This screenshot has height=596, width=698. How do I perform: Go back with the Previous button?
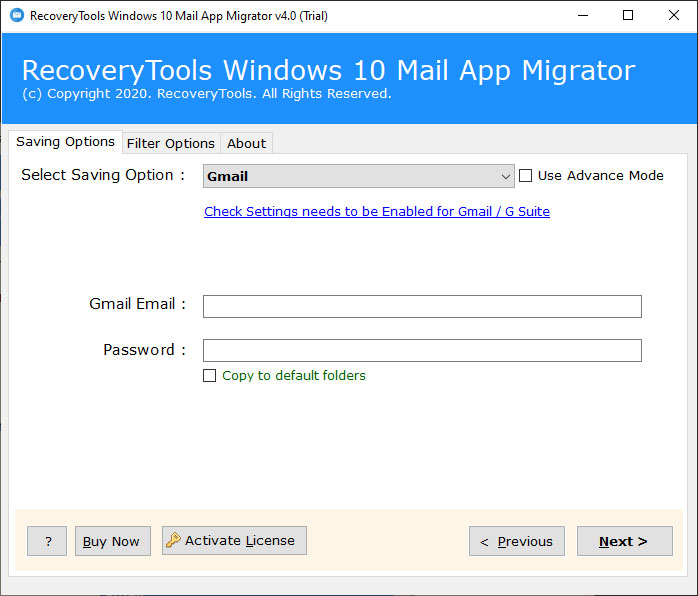pos(517,541)
